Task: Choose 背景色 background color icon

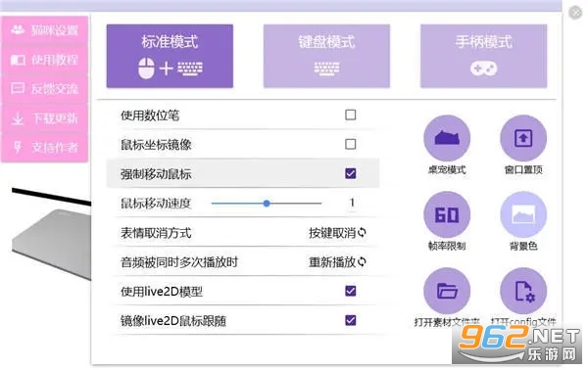Action: (x=523, y=214)
